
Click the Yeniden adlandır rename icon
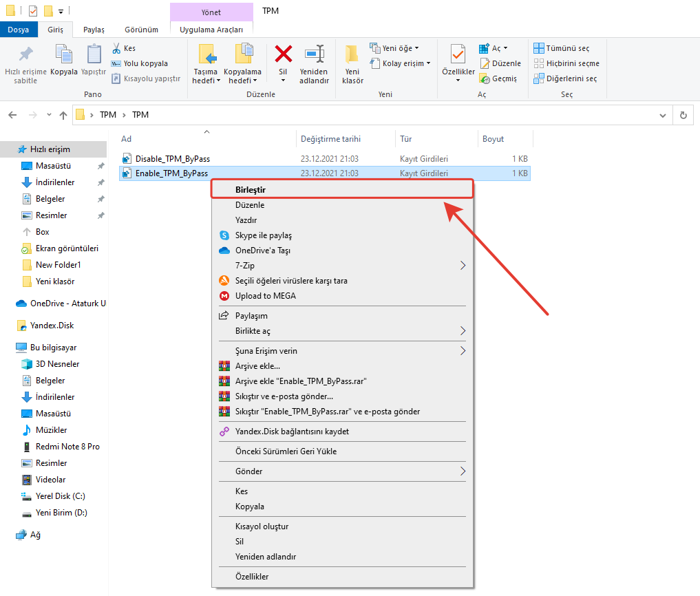tap(314, 55)
